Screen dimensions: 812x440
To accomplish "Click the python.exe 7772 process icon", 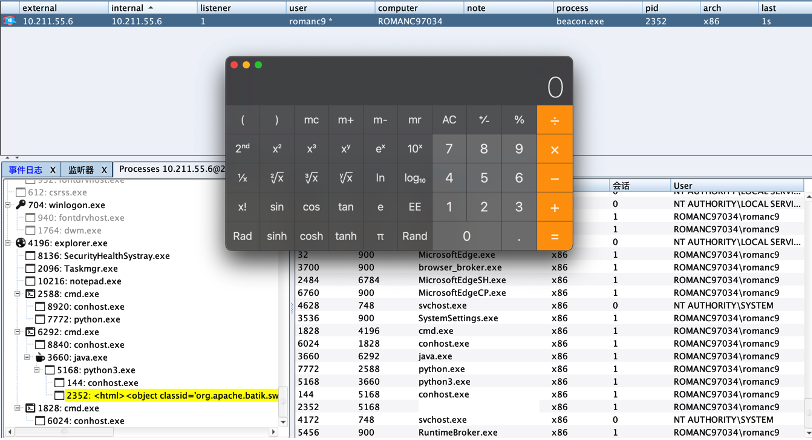I will point(40,319).
